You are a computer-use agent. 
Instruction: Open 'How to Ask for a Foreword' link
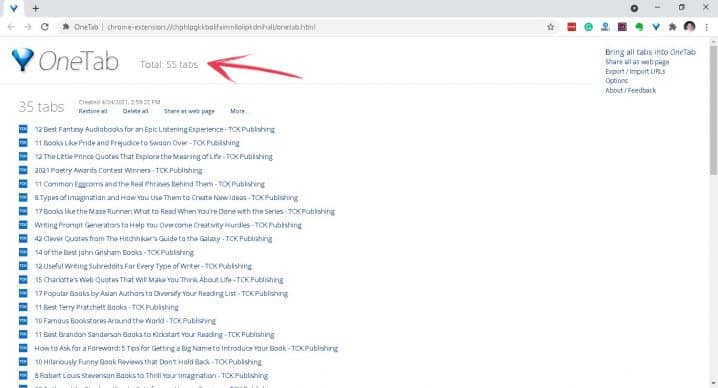186,348
